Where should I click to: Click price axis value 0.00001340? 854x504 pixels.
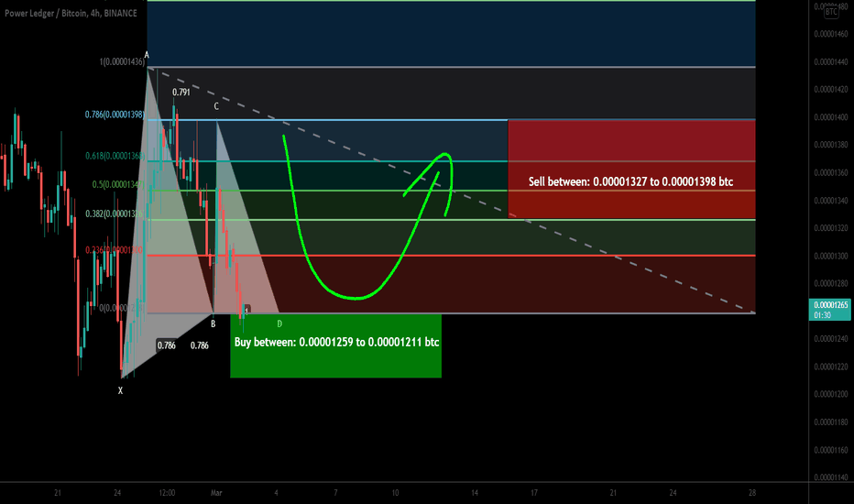[x=830, y=201]
